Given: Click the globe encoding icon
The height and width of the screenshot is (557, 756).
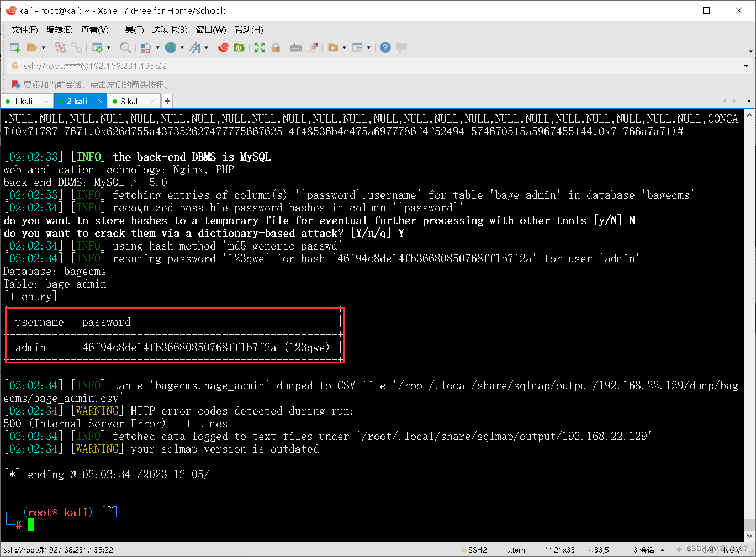Looking at the screenshot, I should 171,47.
